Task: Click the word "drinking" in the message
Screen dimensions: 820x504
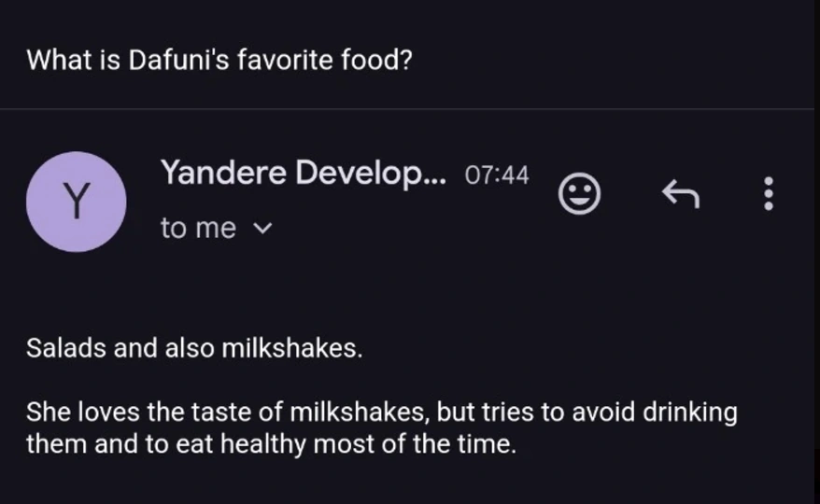Action: tap(691, 412)
